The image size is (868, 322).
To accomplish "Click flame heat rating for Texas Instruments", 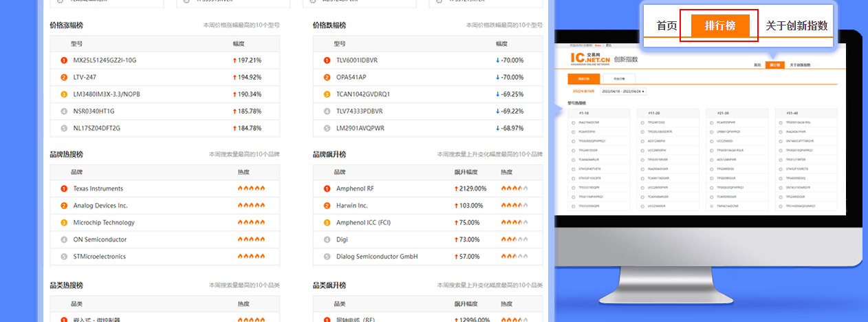I will (x=251, y=189).
